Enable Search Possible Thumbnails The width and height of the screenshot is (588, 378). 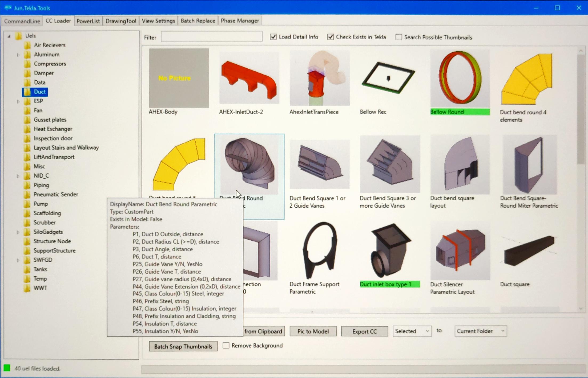pyautogui.click(x=399, y=37)
